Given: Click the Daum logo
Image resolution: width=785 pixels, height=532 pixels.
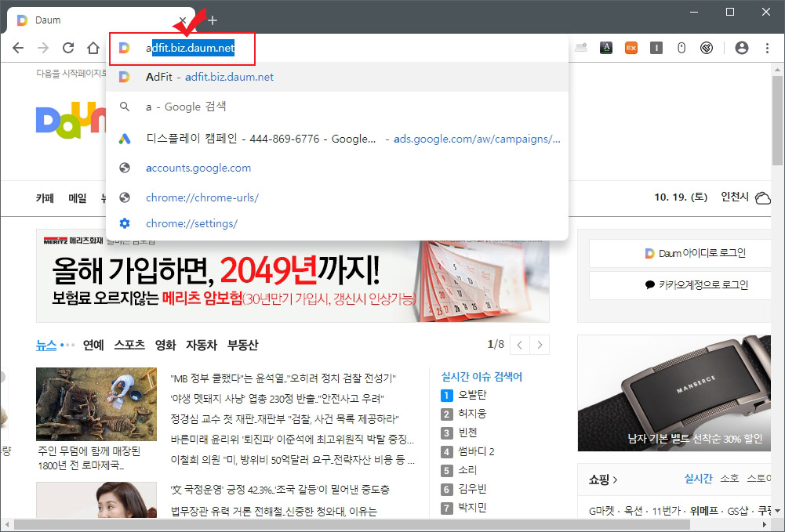Looking at the screenshot, I should coord(71,120).
